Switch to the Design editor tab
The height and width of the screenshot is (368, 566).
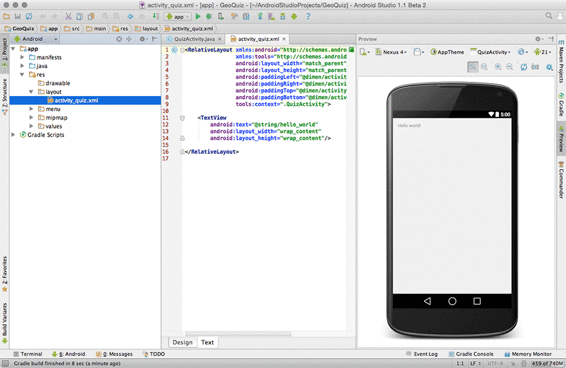coord(182,342)
